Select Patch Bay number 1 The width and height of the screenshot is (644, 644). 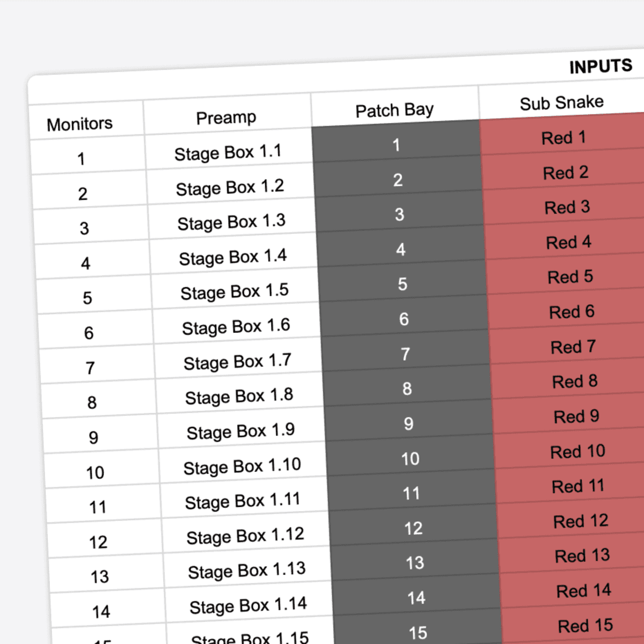coord(396,145)
